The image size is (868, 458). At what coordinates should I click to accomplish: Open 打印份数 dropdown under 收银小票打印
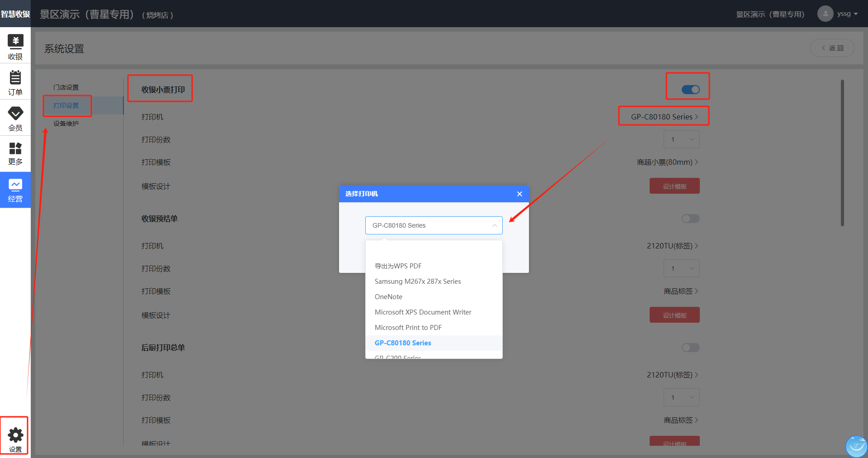(x=681, y=139)
